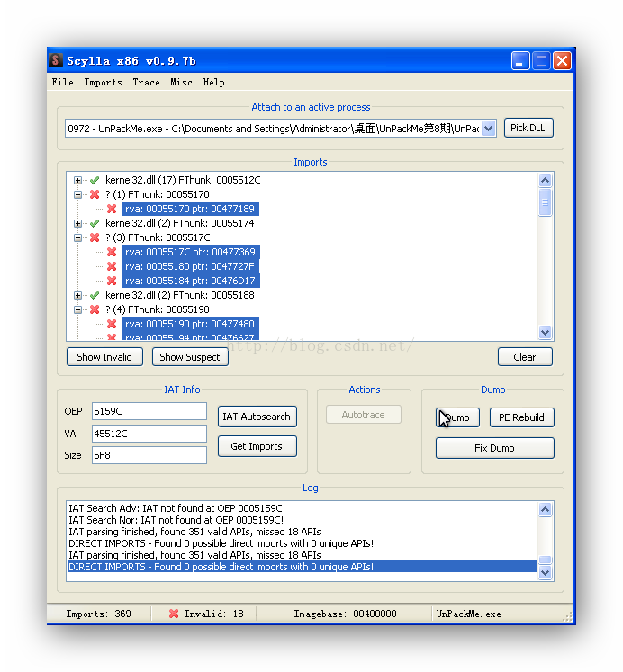
Task: Select log line 'IAT Search Adv: IAT not found'
Action: (177, 508)
